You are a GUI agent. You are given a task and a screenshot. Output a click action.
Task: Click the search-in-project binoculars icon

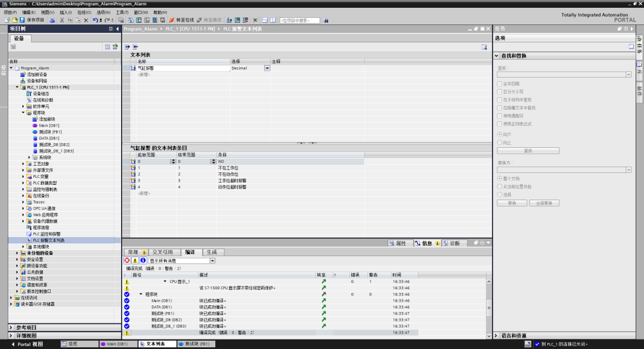[x=326, y=20]
